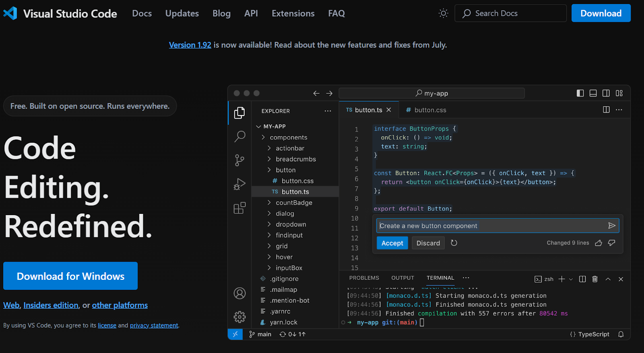Expand the actionbar folder
This screenshot has width=644, height=353.
point(269,148)
